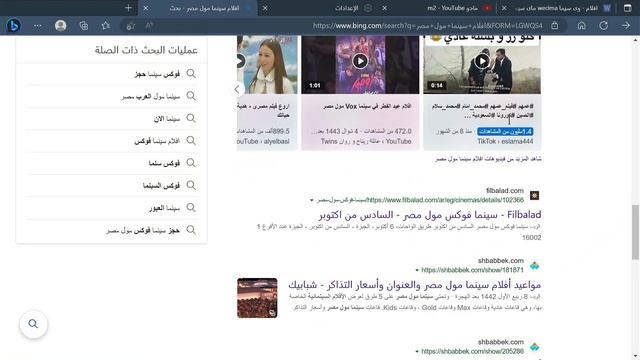
Task: Click the site information lock icon
Action: coord(555,26)
